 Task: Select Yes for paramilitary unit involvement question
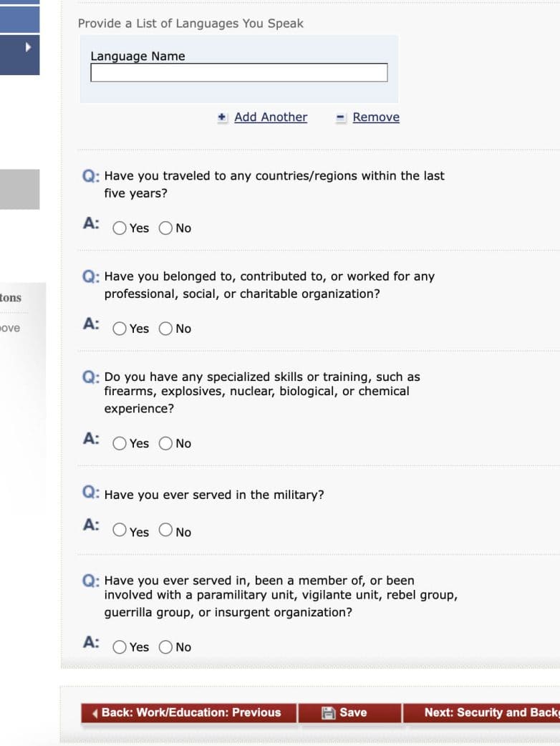[x=120, y=647]
